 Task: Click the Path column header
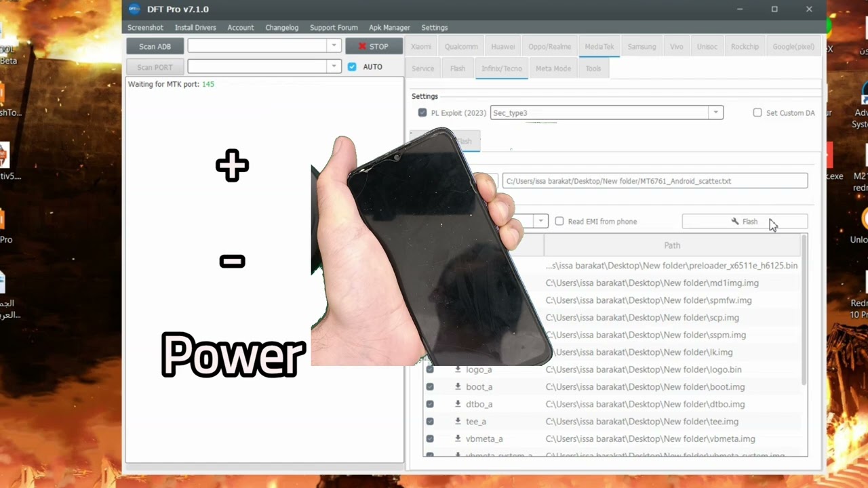pos(672,245)
